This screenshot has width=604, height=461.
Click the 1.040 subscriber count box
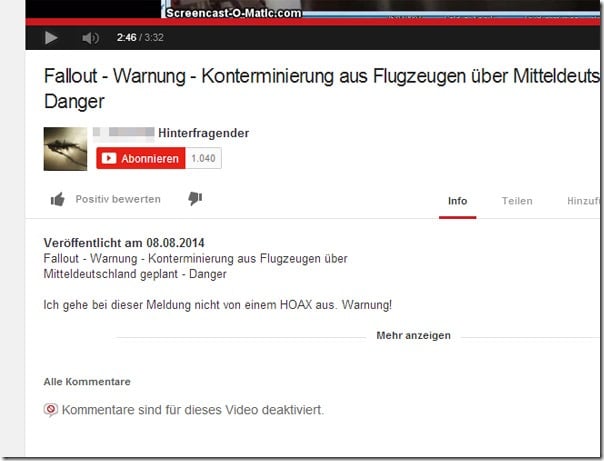[203, 158]
